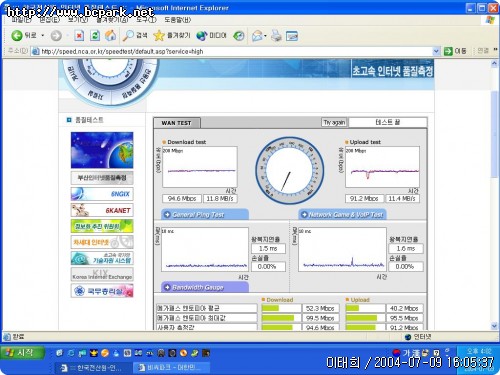Open the 보기(V) menu
The height and width of the screenshot is (375, 500).
point(78,20)
